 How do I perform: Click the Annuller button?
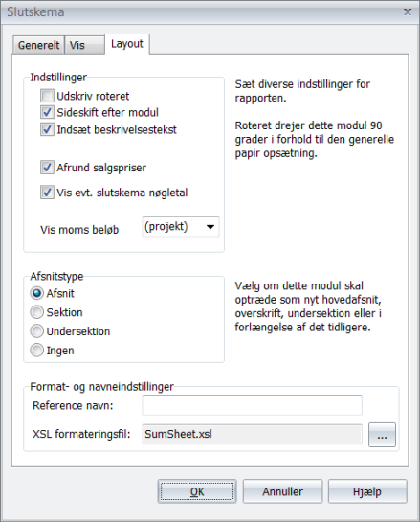point(282,491)
